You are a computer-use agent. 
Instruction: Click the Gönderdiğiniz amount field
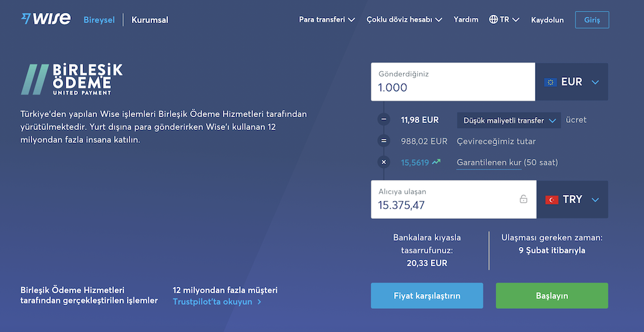pyautogui.click(x=453, y=82)
